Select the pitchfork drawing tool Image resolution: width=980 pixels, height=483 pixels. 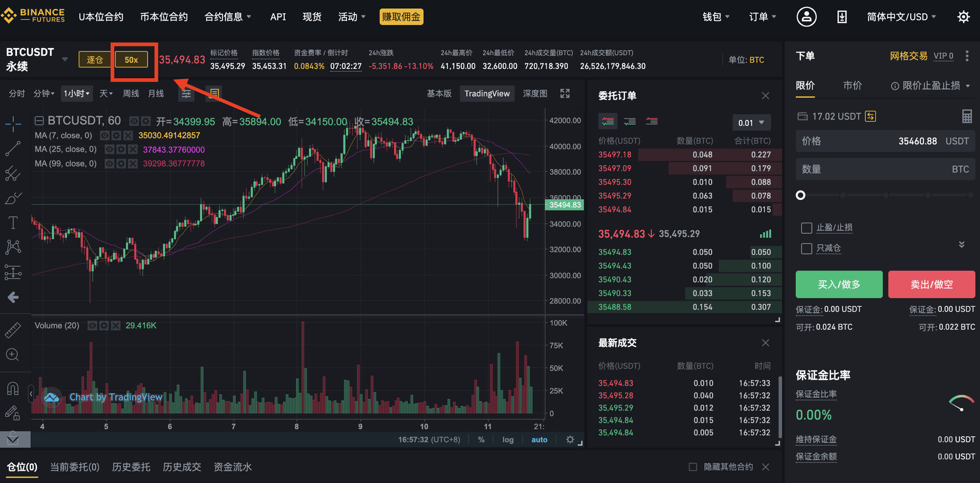point(13,173)
